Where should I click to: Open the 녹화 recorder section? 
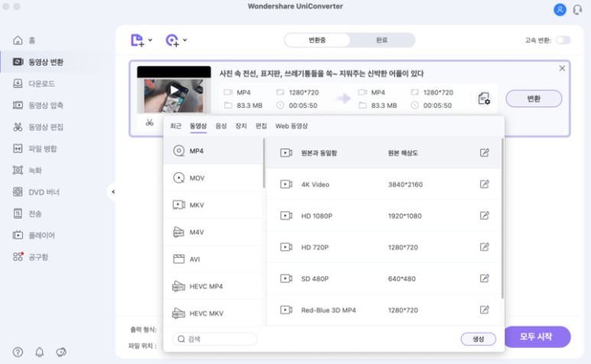[x=27, y=171]
